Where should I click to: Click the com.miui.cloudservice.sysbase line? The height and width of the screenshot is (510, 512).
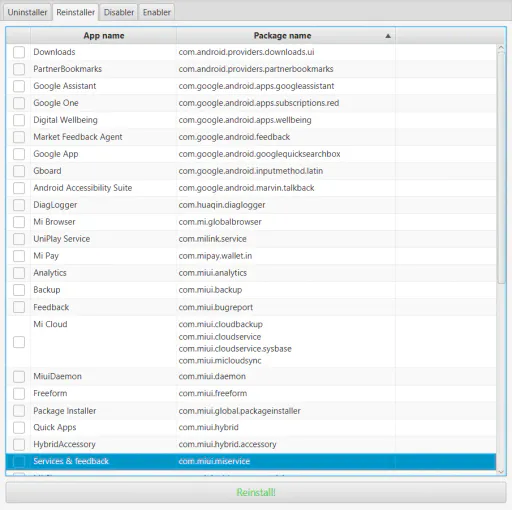click(x=235, y=349)
